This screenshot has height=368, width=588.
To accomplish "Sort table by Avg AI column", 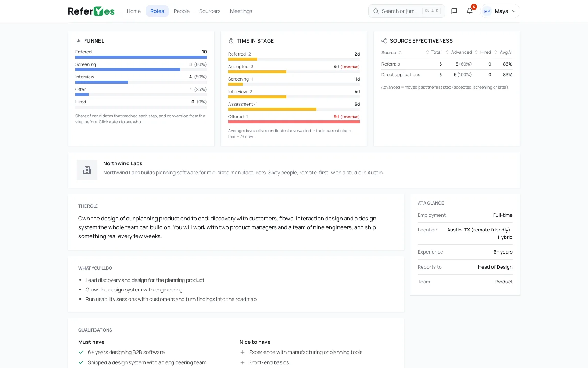I will pos(503,52).
